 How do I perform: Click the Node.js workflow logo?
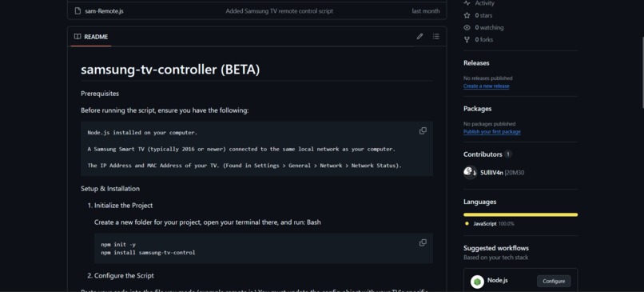click(x=477, y=282)
